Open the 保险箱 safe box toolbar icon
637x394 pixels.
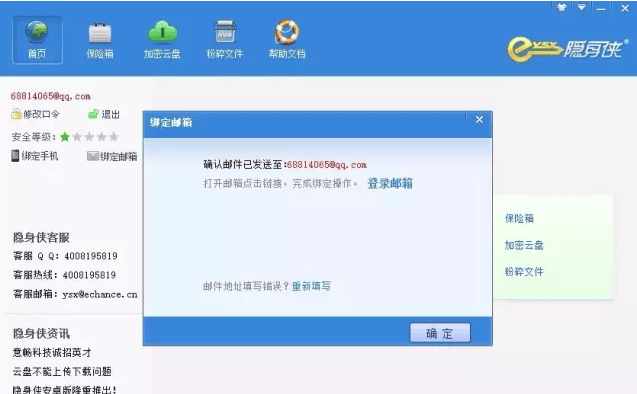click(100, 33)
